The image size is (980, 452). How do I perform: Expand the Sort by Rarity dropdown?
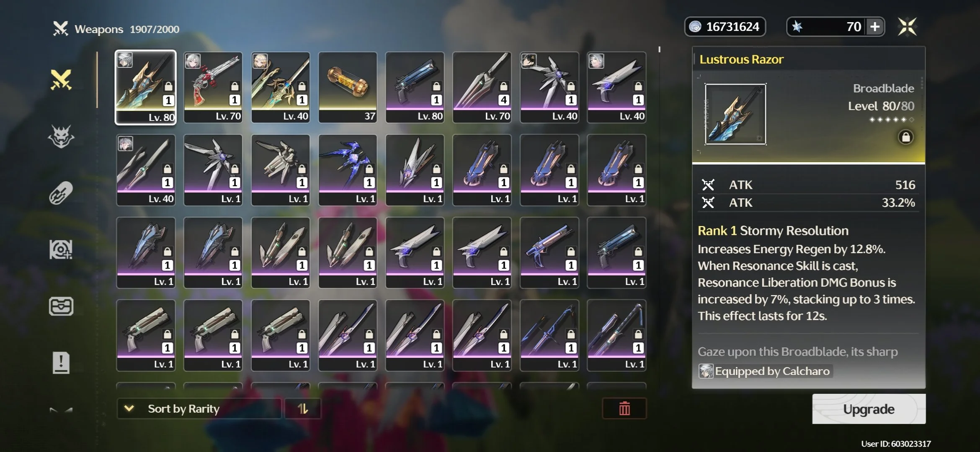[199, 408]
